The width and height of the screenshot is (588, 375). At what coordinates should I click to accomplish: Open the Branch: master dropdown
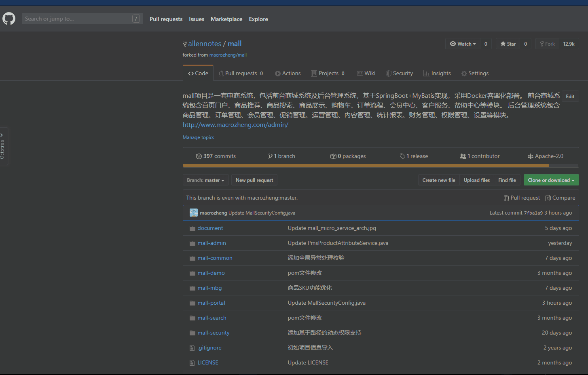(206, 180)
